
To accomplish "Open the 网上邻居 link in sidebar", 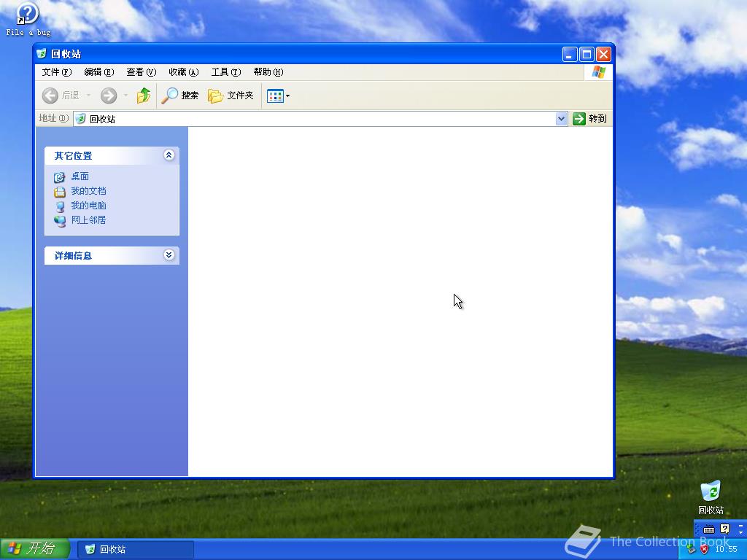I will pyautogui.click(x=88, y=220).
